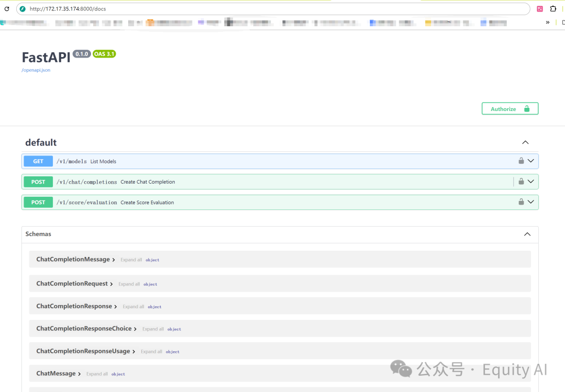This screenshot has width=565, height=392.
Task: Click the POST badge for /v1/score/evaluation
Action: (38, 203)
